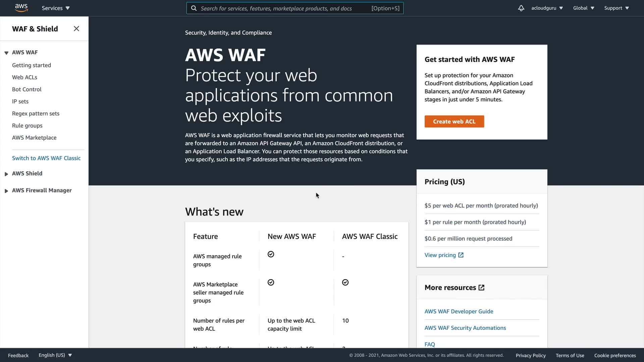Open Web ACLs in the sidebar

tap(24, 77)
